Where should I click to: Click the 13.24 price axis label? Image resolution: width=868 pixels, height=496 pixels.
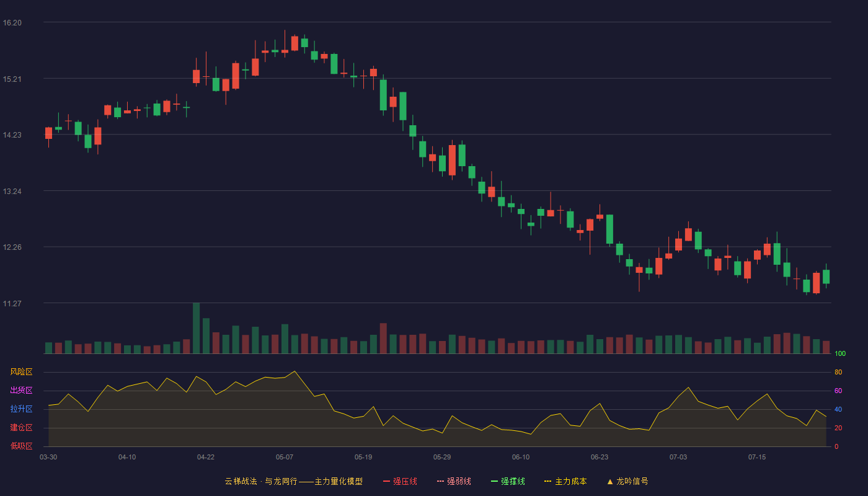point(12,192)
